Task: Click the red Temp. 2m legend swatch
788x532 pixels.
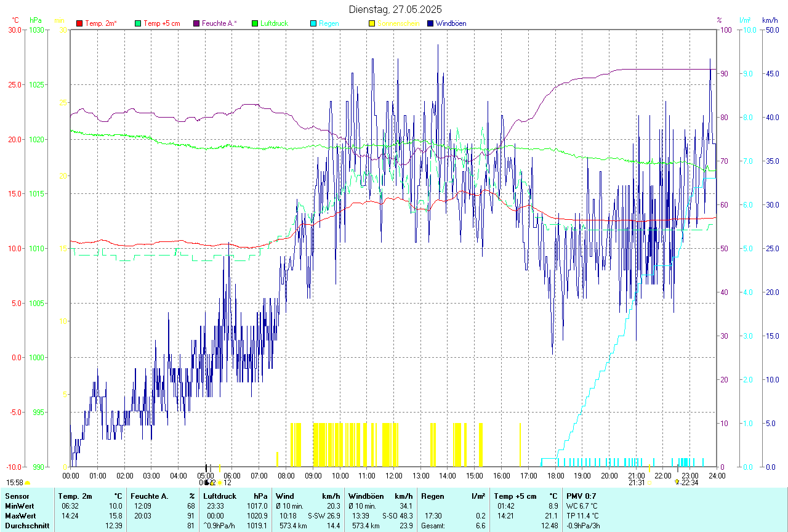Action: pos(79,23)
